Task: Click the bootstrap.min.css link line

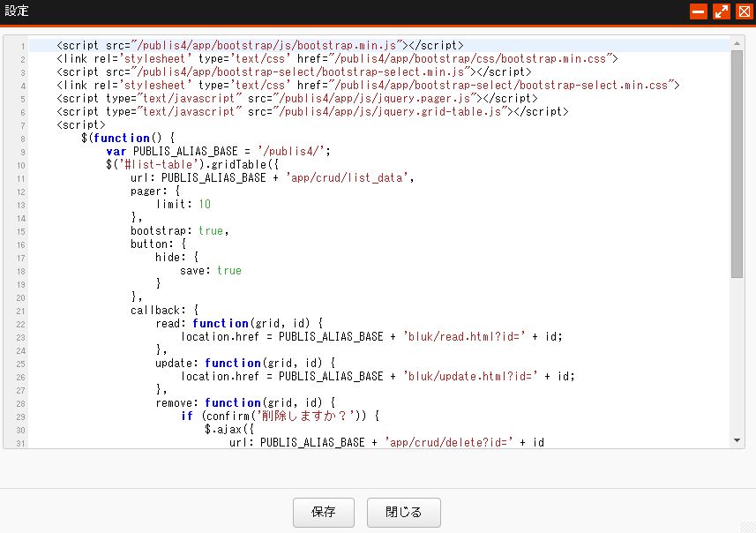Action: tap(338, 59)
